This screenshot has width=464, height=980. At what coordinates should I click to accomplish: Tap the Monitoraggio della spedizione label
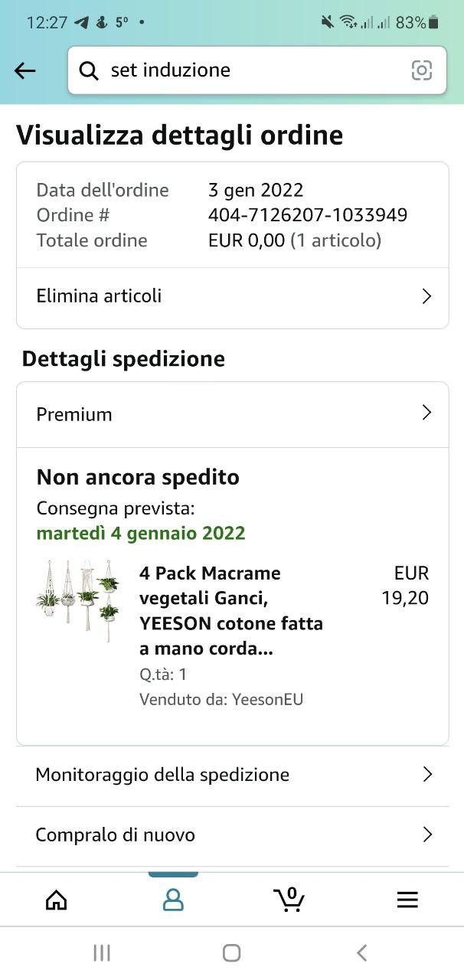click(x=162, y=775)
